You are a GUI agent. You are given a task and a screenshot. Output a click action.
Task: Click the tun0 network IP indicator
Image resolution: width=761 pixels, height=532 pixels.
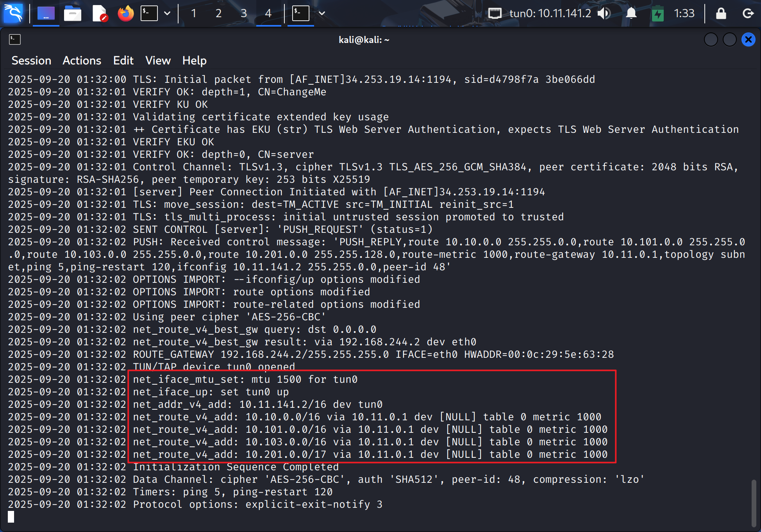click(x=550, y=13)
